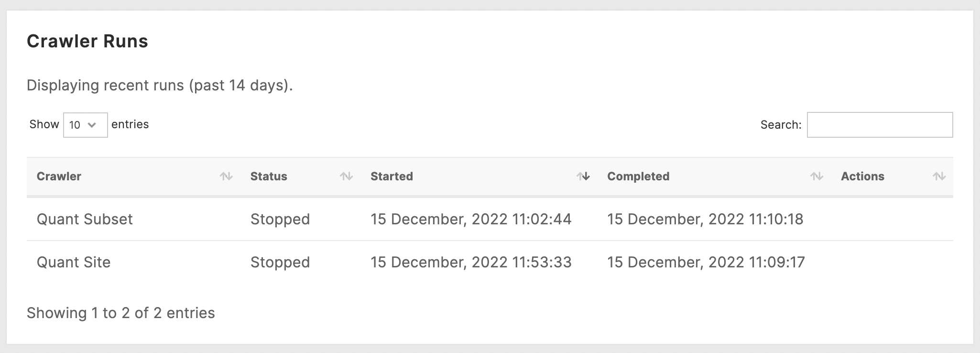Click the chevron in entries selector
The width and height of the screenshot is (980, 353).
pos(92,125)
